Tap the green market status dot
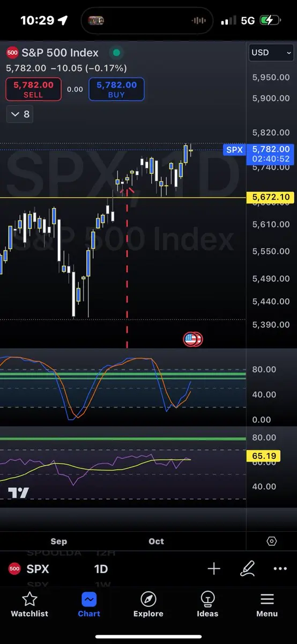This screenshot has width=297, height=644. click(x=116, y=53)
